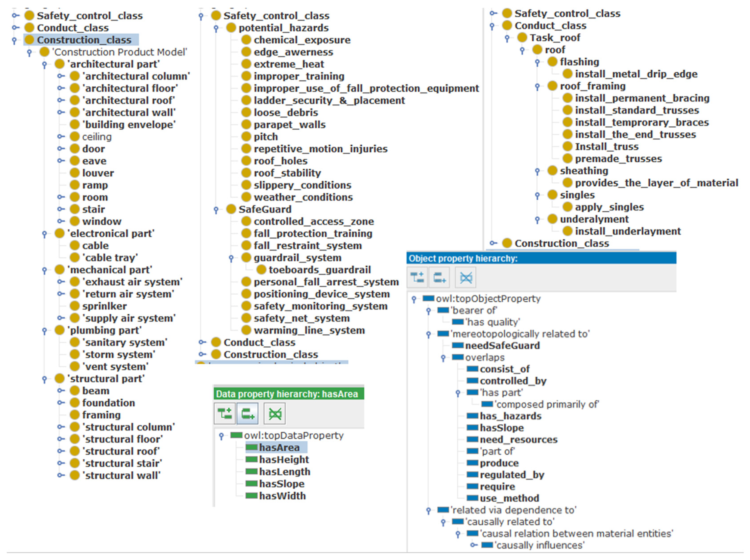Click add sibling object property icon
This screenshot has width=750, height=560.
pos(439,278)
